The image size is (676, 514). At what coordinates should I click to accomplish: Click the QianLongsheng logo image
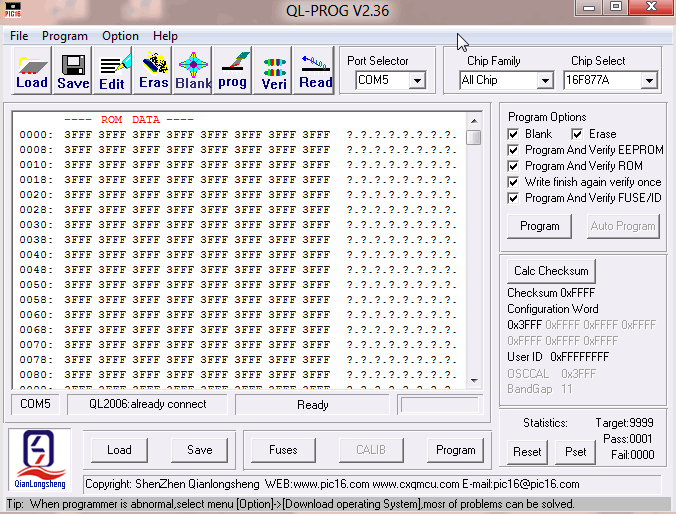pos(40,459)
